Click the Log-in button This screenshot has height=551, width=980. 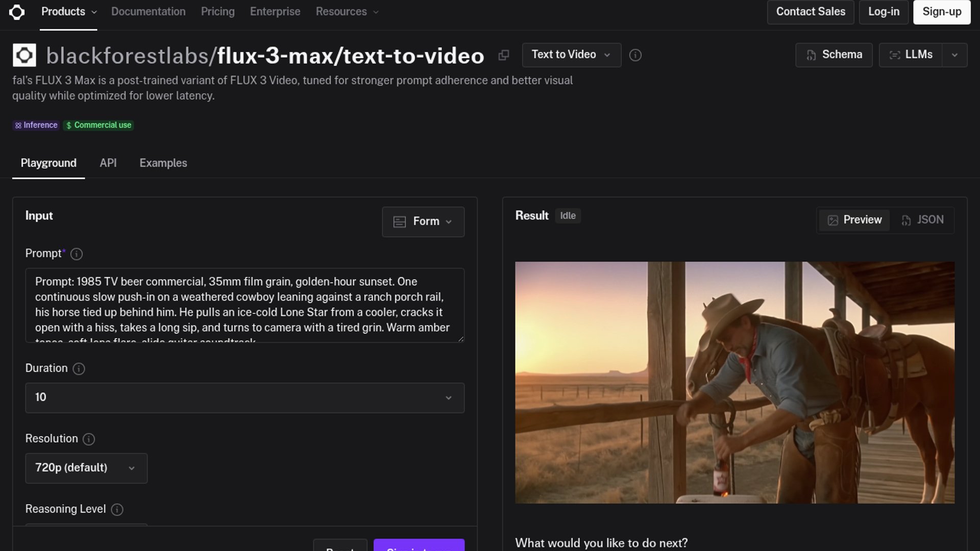click(884, 12)
